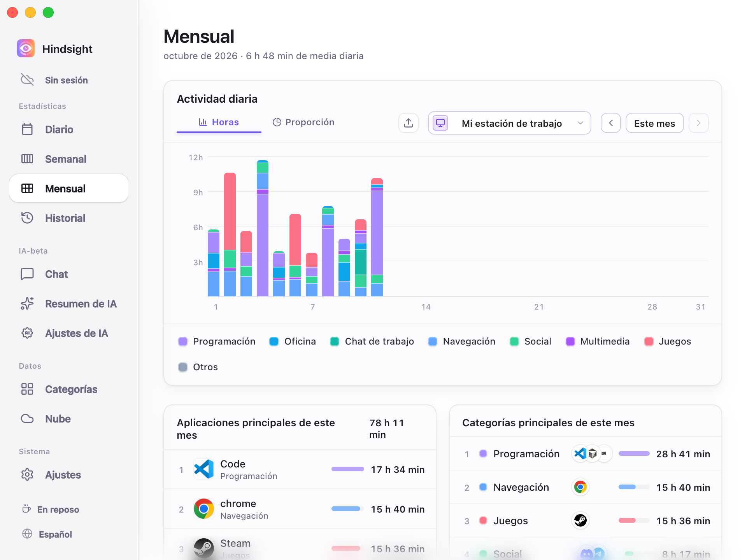The width and height of the screenshot is (747, 560).
Task: Click the En reposo status
Action: 51,509
